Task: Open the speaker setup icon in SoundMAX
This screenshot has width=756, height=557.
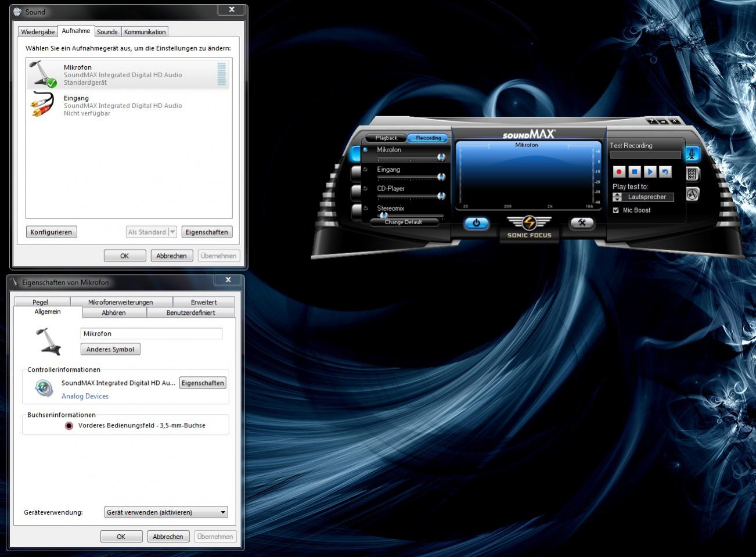Action: 692,174
